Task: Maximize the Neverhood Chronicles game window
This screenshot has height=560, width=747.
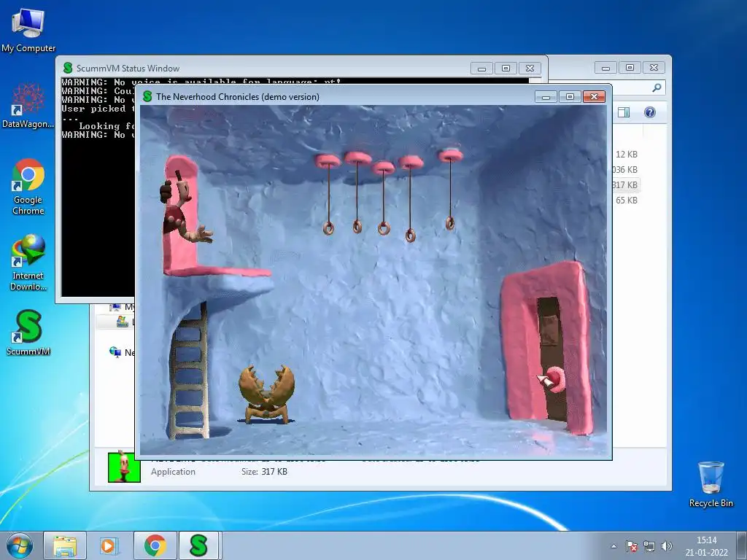Action: pyautogui.click(x=570, y=97)
